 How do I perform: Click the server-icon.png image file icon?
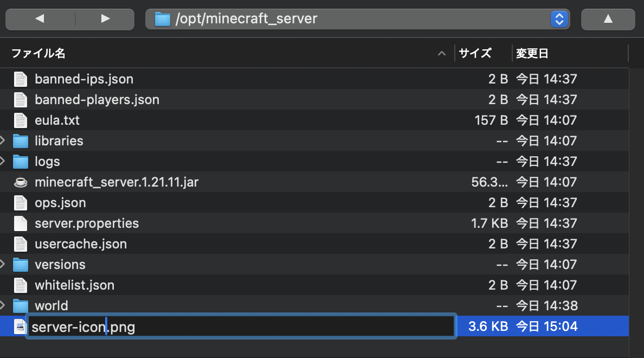(x=20, y=327)
